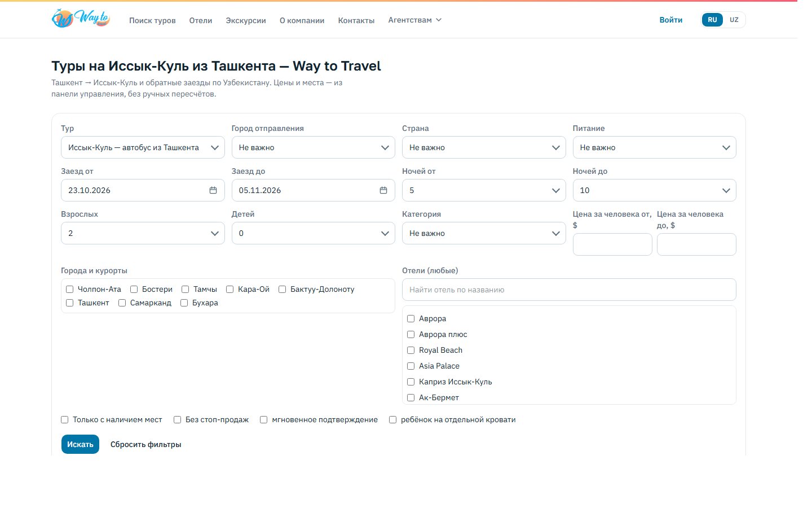
Task: Select the Аврора плюс hotel checkbox
Action: pyautogui.click(x=411, y=335)
